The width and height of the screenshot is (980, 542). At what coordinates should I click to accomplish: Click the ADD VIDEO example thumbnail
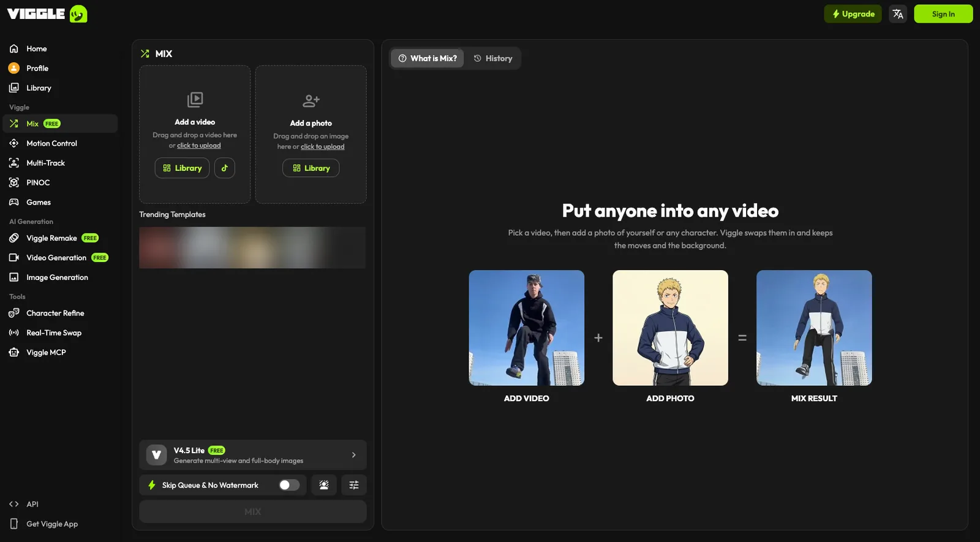pyautogui.click(x=527, y=328)
